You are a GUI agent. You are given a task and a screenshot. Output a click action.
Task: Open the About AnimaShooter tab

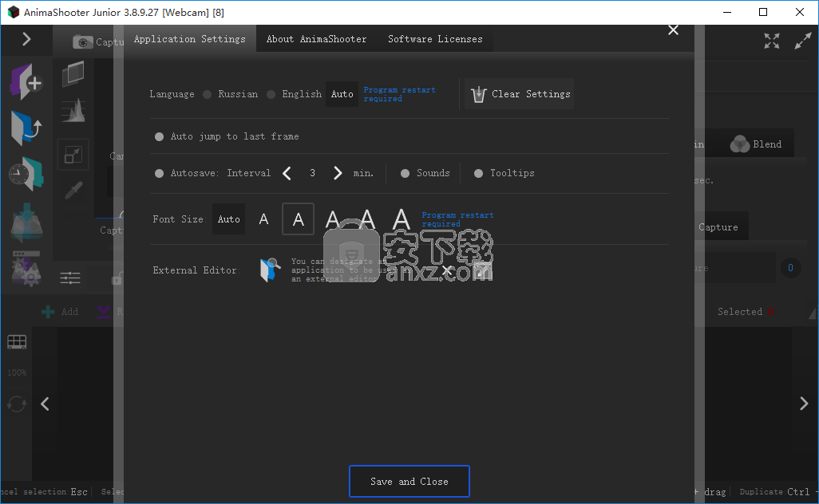[317, 39]
